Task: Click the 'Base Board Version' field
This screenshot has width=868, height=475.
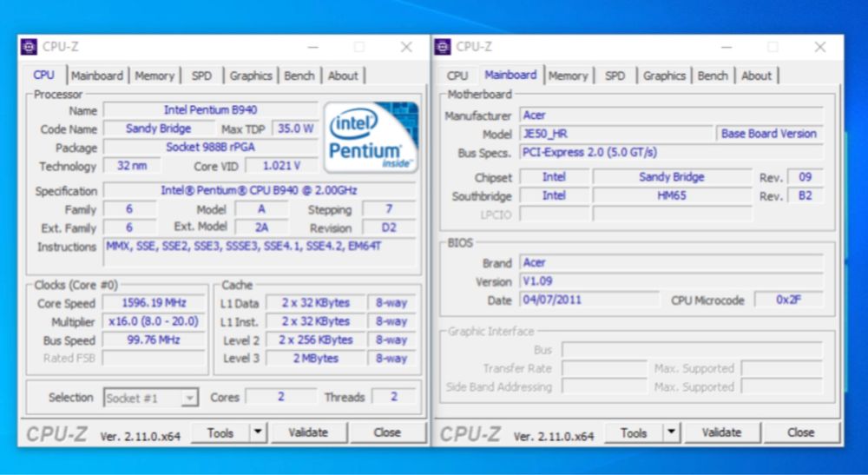Action: [769, 134]
